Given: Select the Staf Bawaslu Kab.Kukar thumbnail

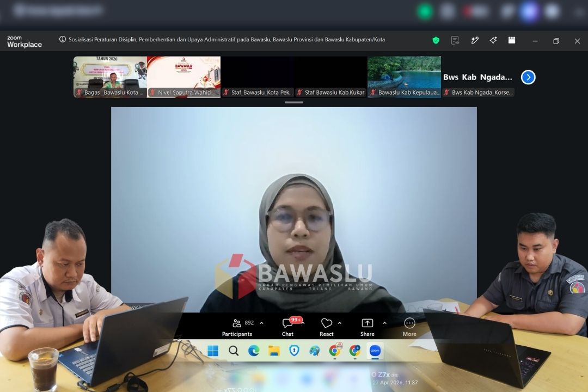Looking at the screenshot, I should pyautogui.click(x=331, y=77).
